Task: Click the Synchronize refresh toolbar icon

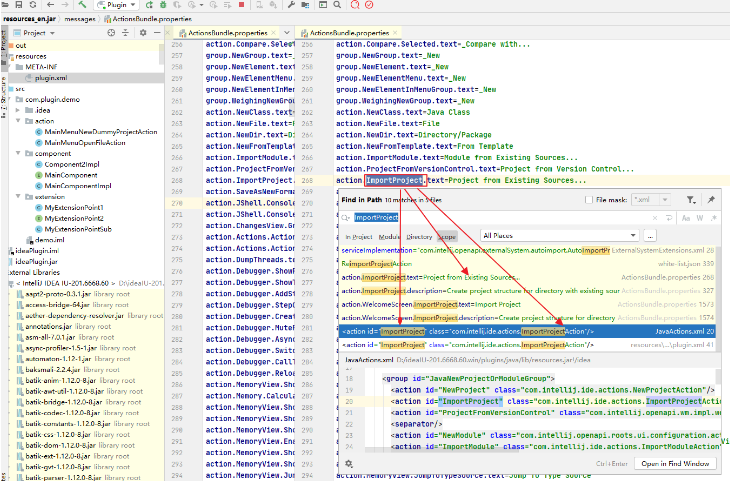Action: [x=33, y=5]
